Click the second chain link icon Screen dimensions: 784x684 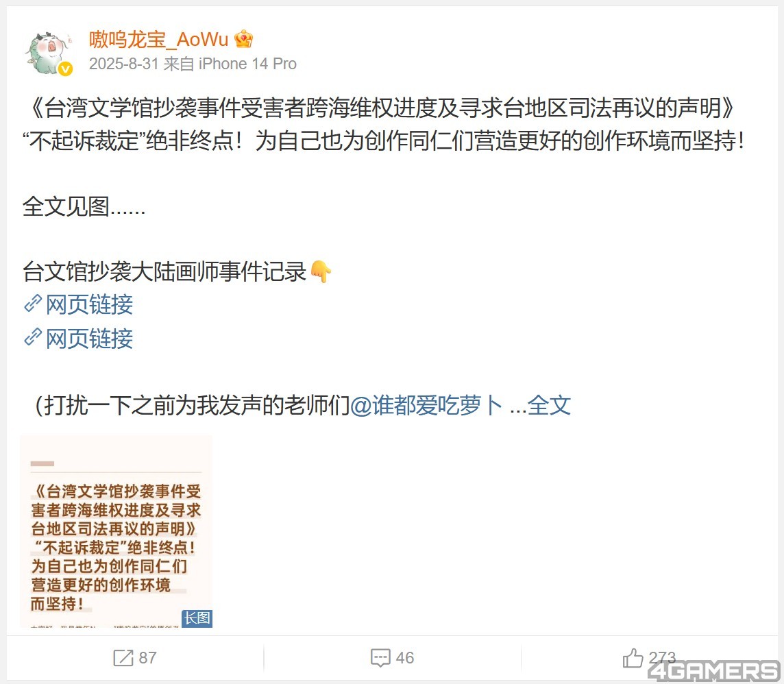pyautogui.click(x=32, y=338)
